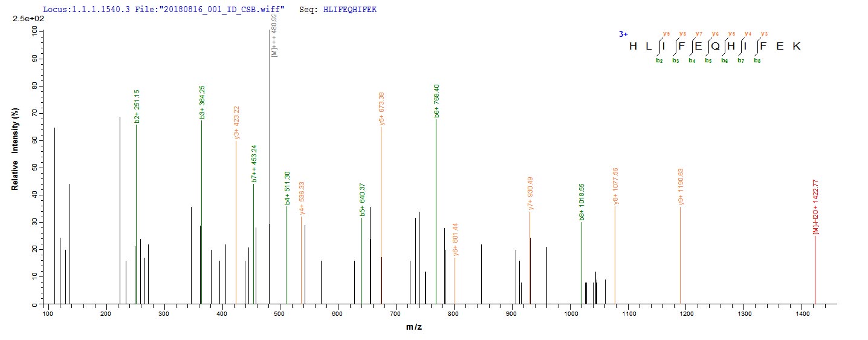
Task: Click the b8+ 1018.55 peak label
Action: (582, 202)
